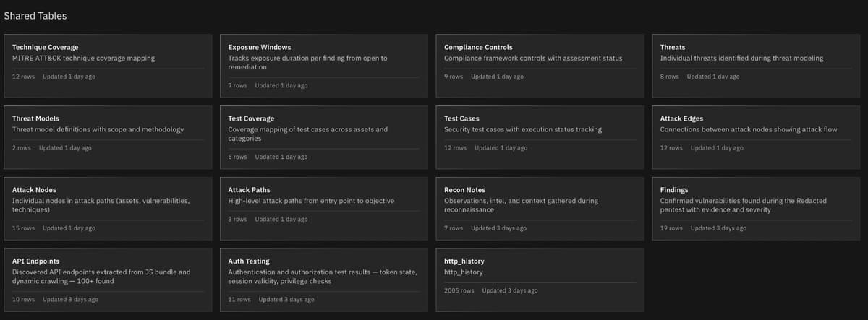868x320 pixels.
Task: Click the Attack Paths card title
Action: (x=249, y=190)
